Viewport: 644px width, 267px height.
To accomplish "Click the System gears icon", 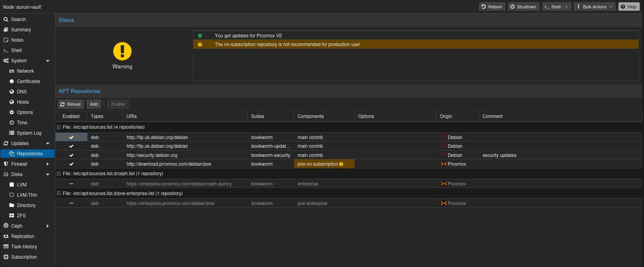I will coord(6,61).
